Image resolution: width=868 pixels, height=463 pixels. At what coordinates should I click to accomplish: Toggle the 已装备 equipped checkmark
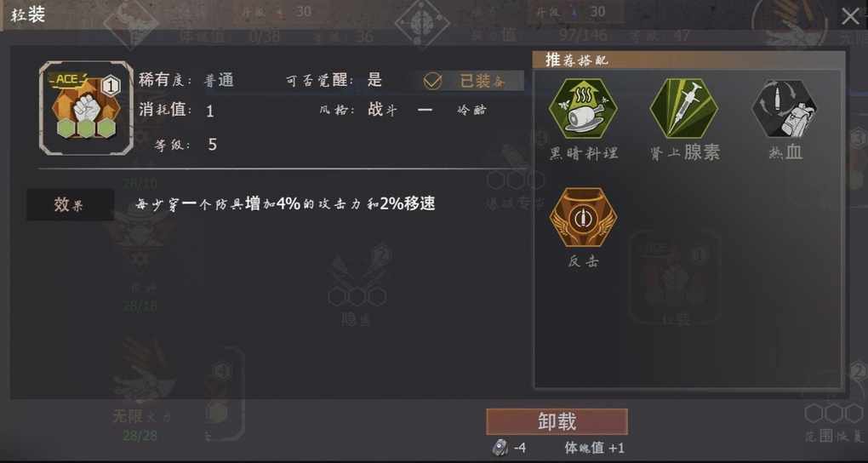click(432, 82)
